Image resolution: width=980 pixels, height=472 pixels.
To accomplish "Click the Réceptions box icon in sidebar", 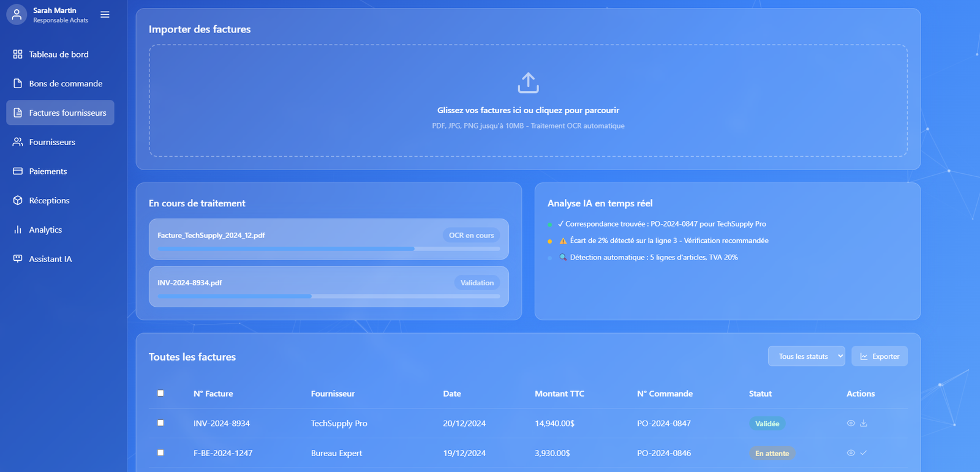I will 18,200.
